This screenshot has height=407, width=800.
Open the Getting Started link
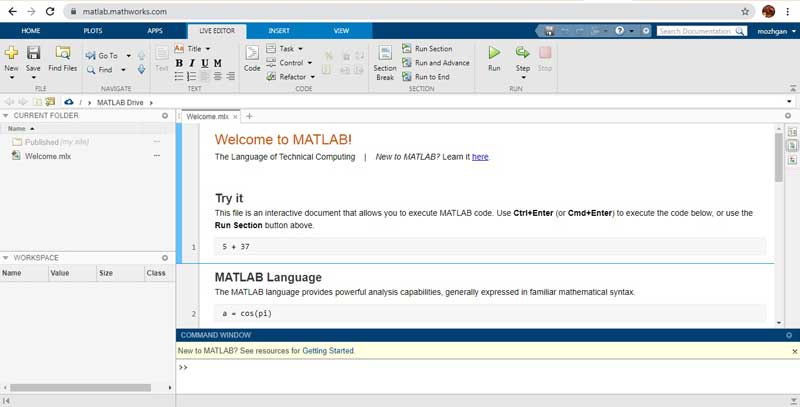pos(328,350)
